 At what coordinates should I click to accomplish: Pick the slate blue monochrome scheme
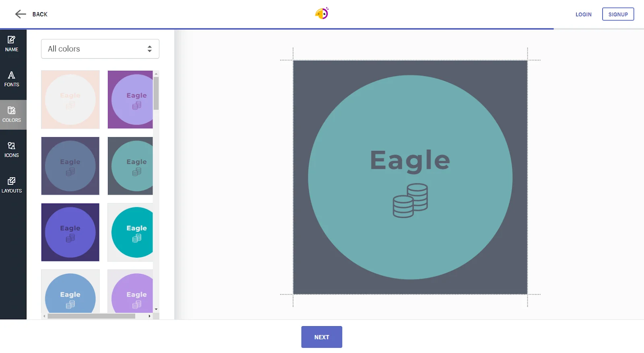(x=70, y=166)
